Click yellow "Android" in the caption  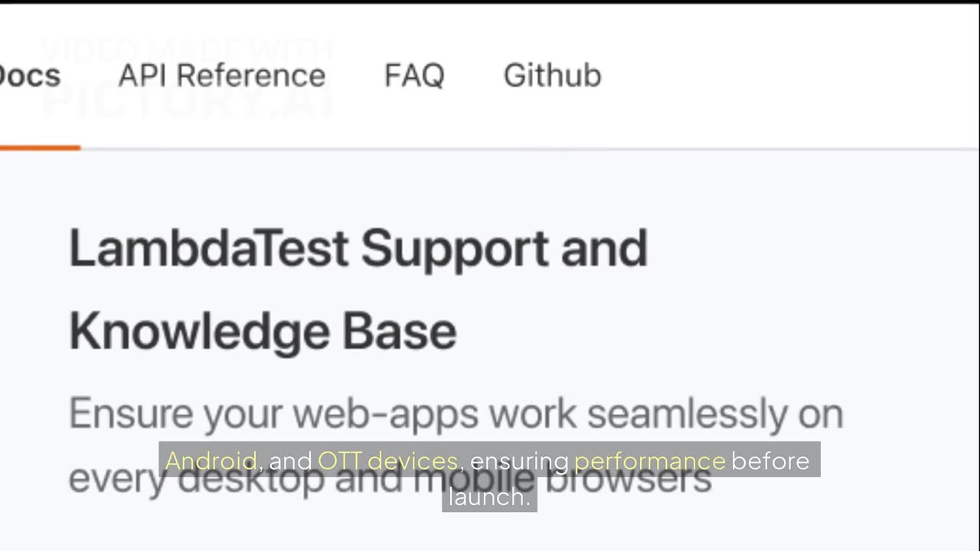coord(211,461)
